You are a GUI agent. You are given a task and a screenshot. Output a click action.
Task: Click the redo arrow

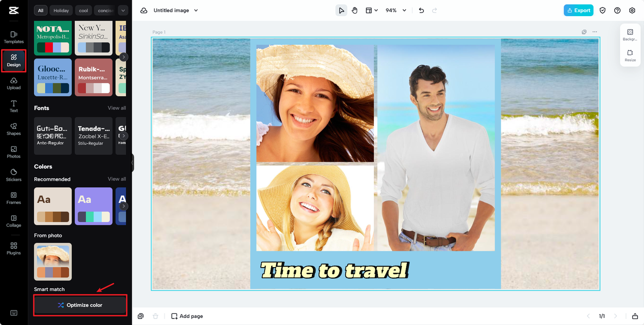pyautogui.click(x=435, y=10)
